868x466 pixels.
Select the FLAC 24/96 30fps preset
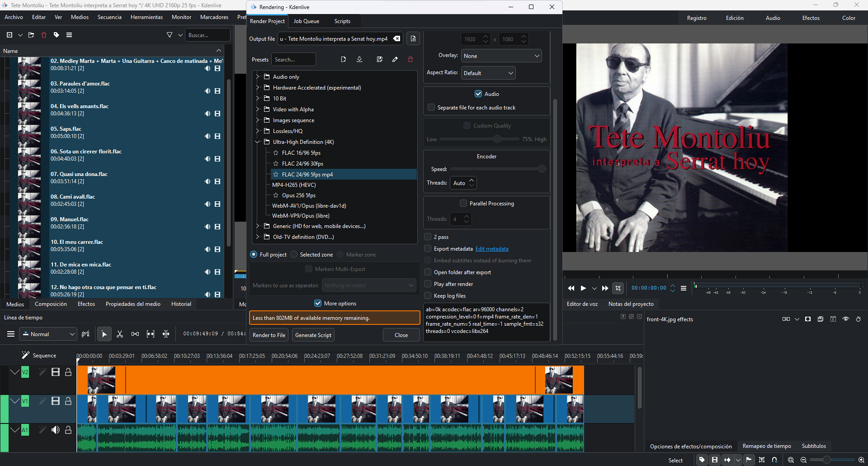point(302,163)
